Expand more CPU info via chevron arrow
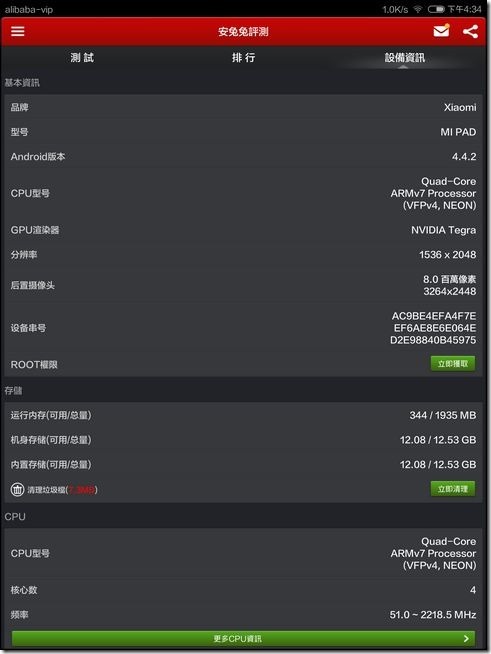This screenshot has width=491, height=654. tap(466, 639)
